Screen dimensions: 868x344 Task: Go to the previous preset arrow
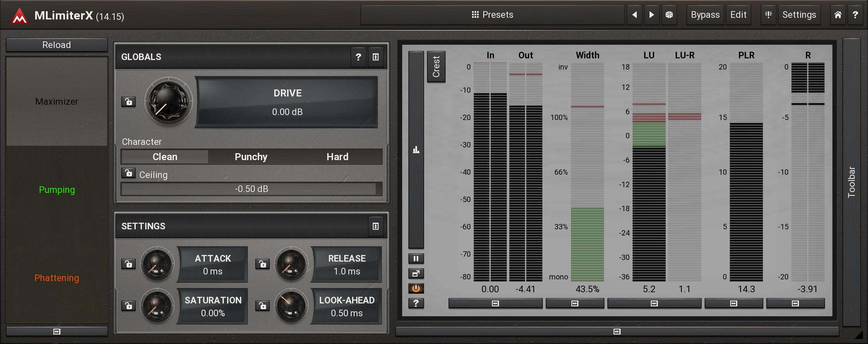(634, 15)
